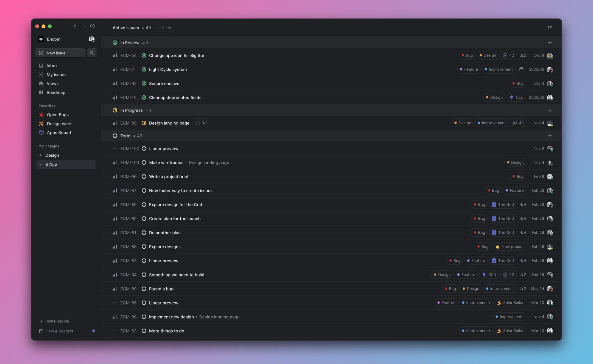The image size is (593, 364).
Task: Open the Encom user avatar in sidebar
Action: [x=91, y=39]
